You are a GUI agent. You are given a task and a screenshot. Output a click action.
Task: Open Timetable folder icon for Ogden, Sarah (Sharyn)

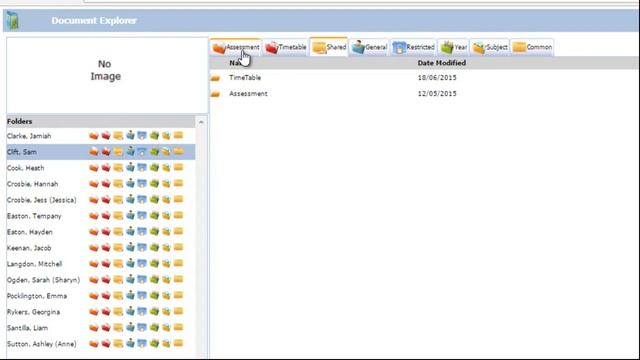[106, 280]
